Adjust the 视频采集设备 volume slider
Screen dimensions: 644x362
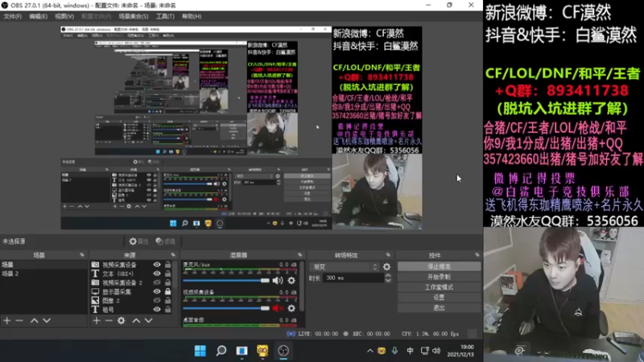point(226,308)
